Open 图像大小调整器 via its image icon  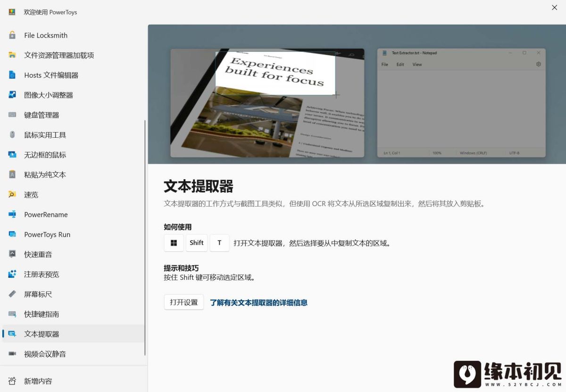[12, 95]
